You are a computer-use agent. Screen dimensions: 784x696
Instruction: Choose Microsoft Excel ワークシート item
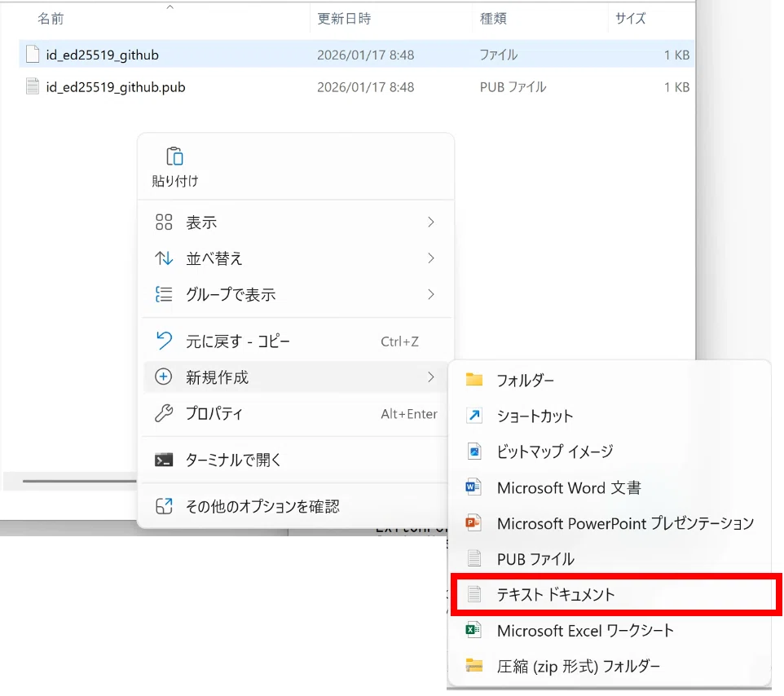pyautogui.click(x=610, y=630)
